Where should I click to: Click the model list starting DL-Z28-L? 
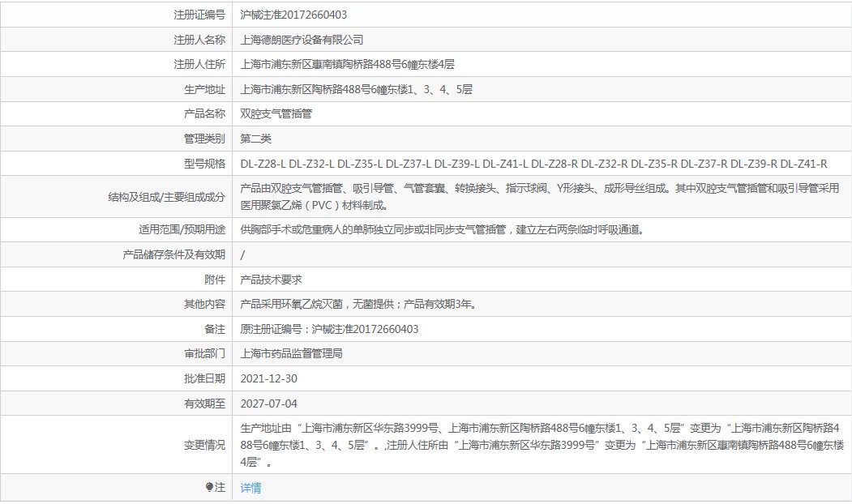[533, 164]
